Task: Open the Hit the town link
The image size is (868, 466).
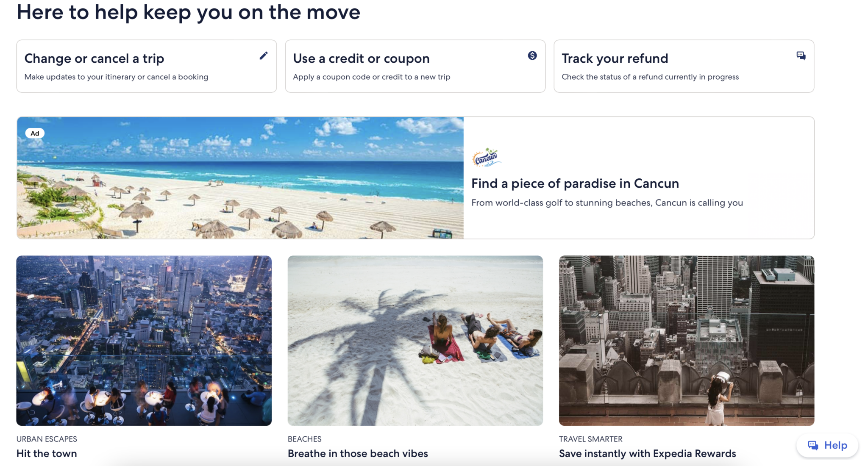Action: [47, 453]
